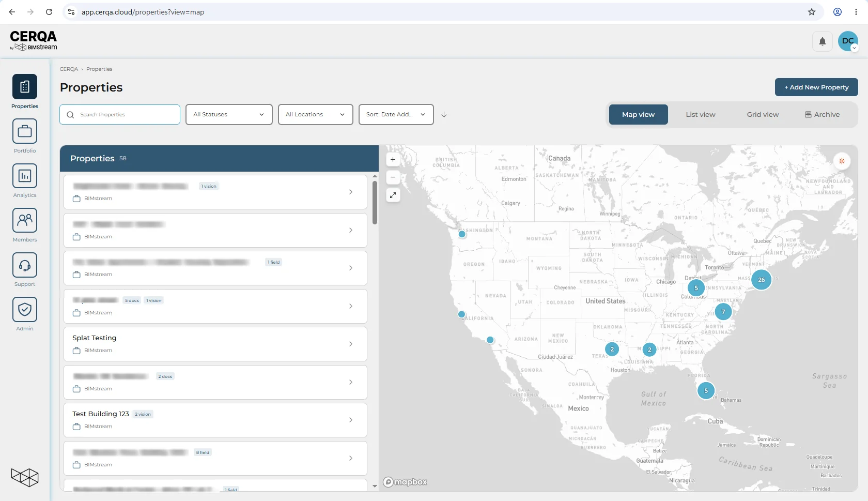Click the Florida cluster marker labeled 5
The image size is (868, 501).
click(x=706, y=391)
